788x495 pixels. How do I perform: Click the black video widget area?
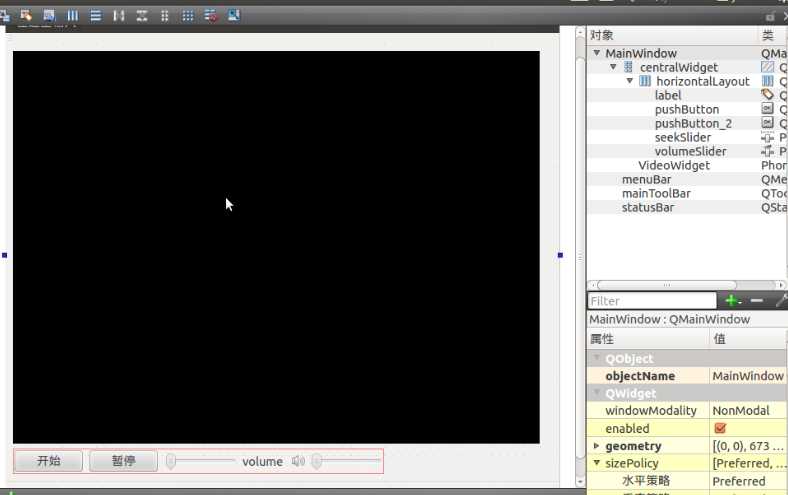coord(276,247)
